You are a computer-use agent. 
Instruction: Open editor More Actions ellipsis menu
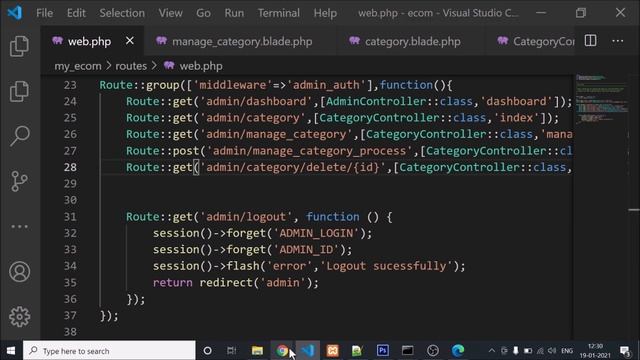coord(618,41)
